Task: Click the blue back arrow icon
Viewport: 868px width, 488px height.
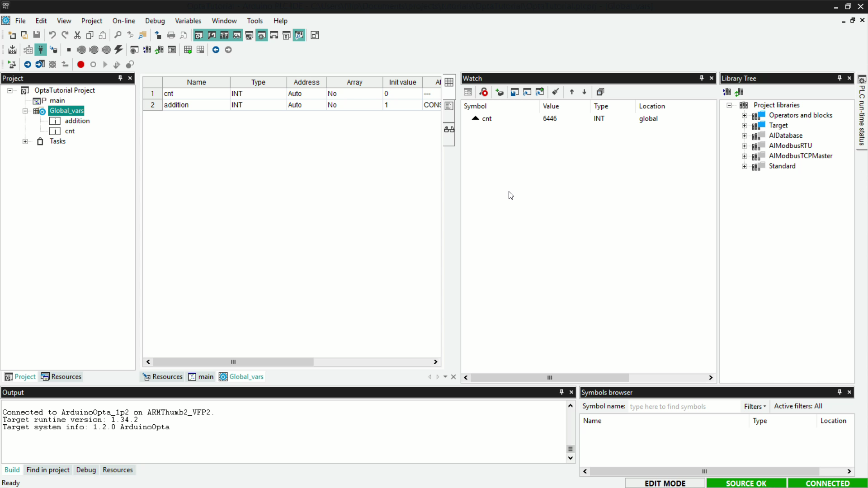Action: (x=216, y=50)
